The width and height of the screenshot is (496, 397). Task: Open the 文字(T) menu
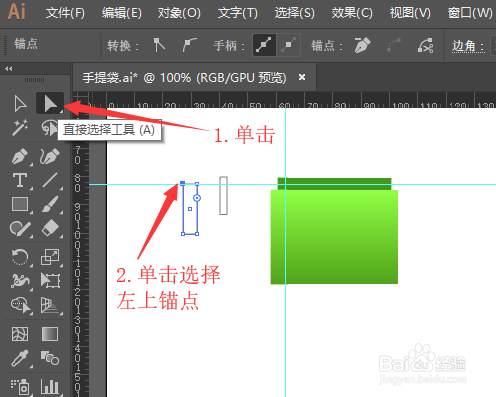(237, 13)
